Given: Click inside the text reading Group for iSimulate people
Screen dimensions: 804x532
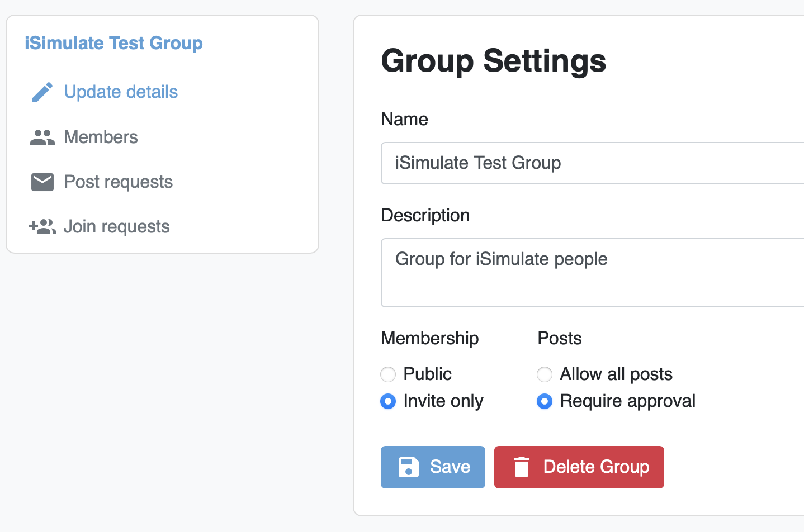Looking at the screenshot, I should coord(501,259).
